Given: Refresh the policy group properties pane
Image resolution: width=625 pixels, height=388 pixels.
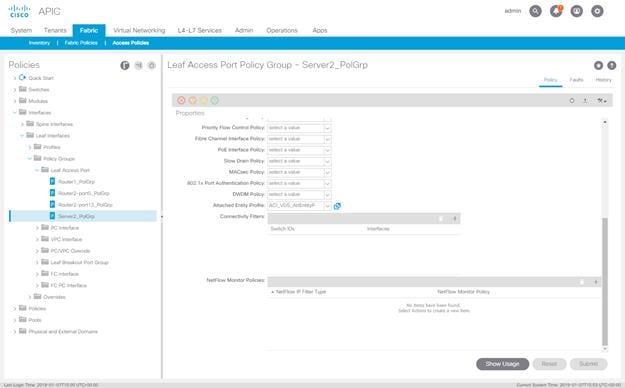Looking at the screenshot, I should (x=572, y=101).
